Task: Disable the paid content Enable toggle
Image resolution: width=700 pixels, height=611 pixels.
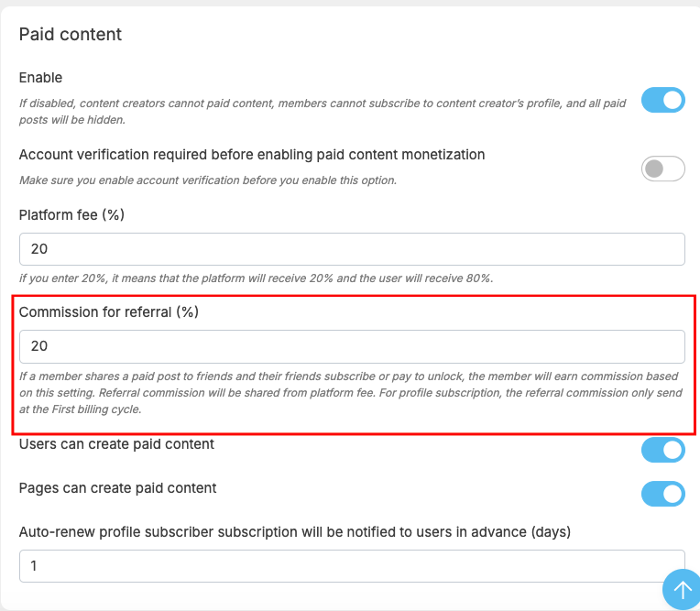Action: 663,100
